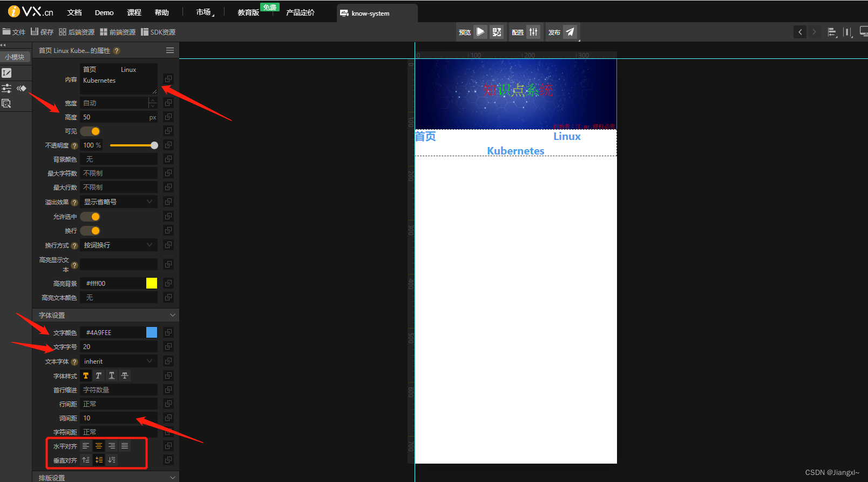Toggle the 允许选中 switch
868x482 pixels.
[90, 217]
